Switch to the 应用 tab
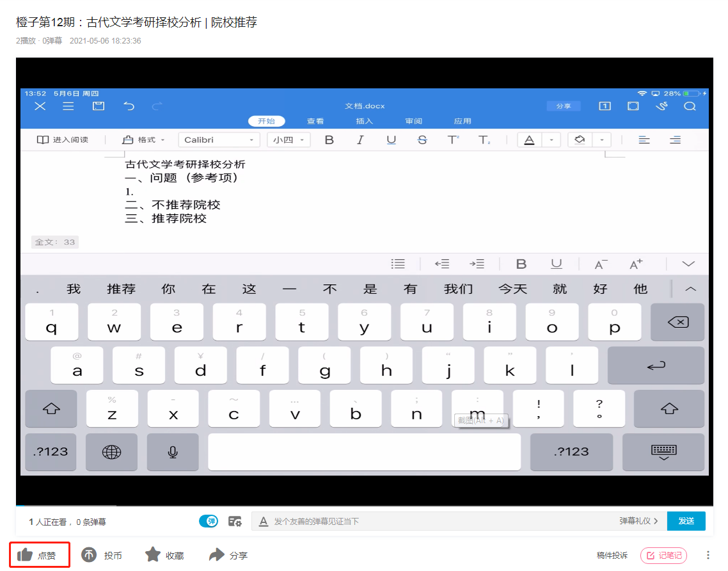728x571 pixels. pos(463,121)
